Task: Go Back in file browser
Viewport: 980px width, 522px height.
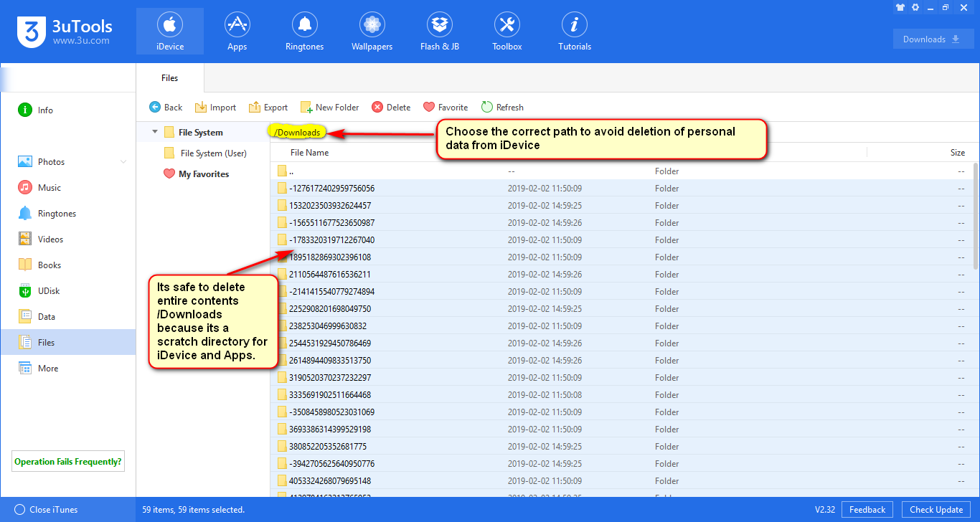Action: 166,108
